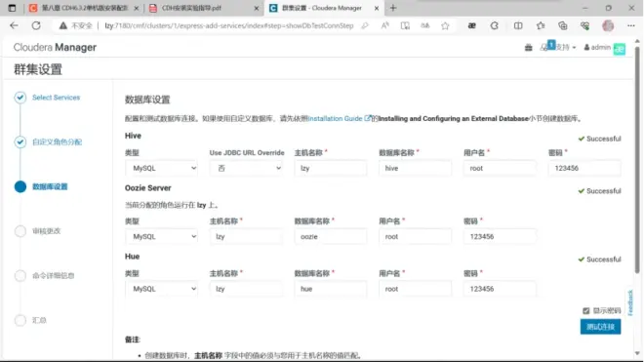Viewport: 644px width, 362px height.
Task: Go to custom role assignment step
Action: (58, 142)
